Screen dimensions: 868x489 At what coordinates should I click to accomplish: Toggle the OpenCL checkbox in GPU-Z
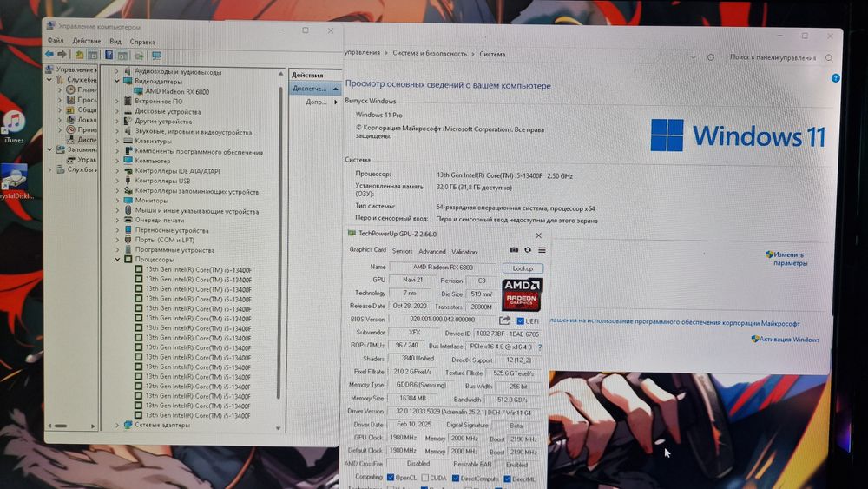click(x=391, y=478)
